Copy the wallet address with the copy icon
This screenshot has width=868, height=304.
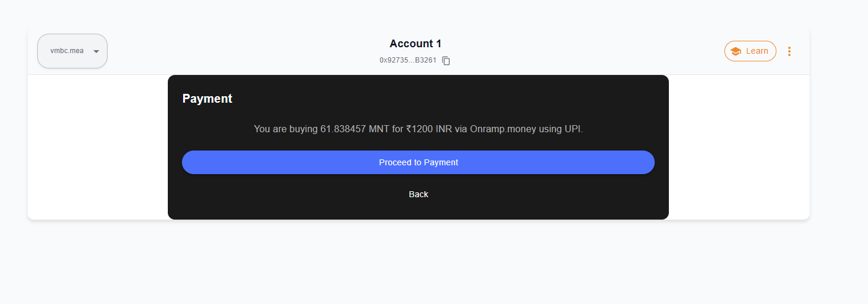446,61
